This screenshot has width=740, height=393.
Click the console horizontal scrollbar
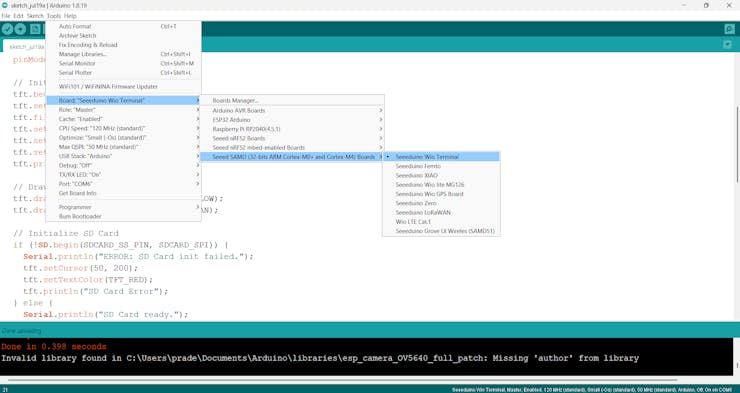click(x=342, y=379)
